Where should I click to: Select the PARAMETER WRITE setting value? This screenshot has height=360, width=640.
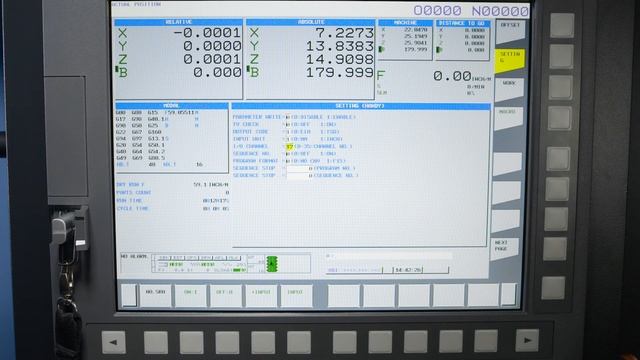click(288, 117)
